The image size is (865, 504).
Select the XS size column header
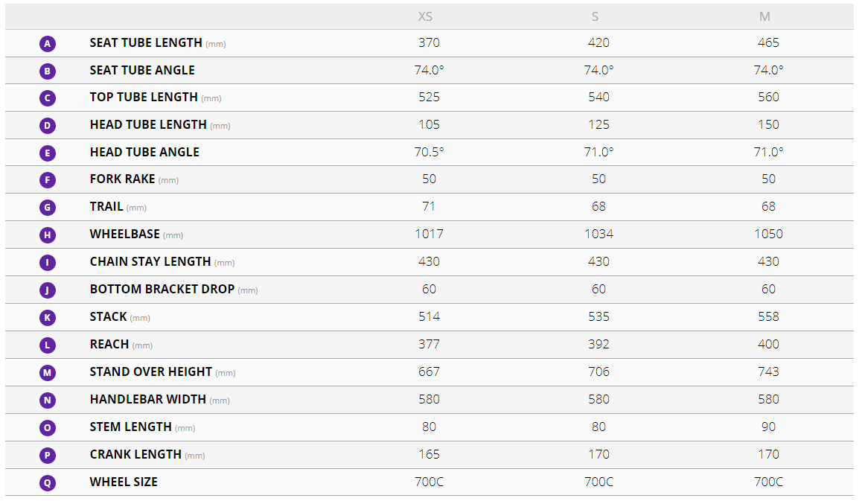click(429, 16)
